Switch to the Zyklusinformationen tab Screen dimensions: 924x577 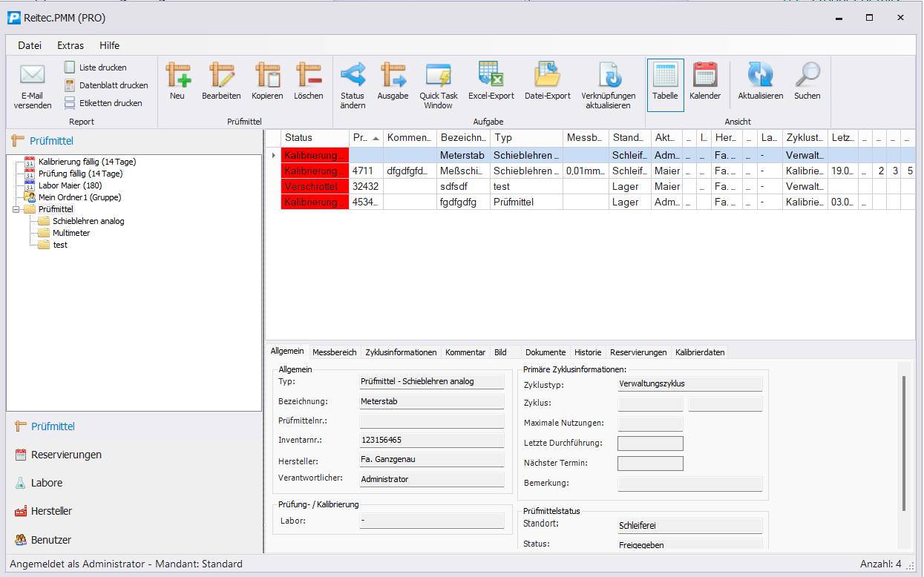(402, 352)
